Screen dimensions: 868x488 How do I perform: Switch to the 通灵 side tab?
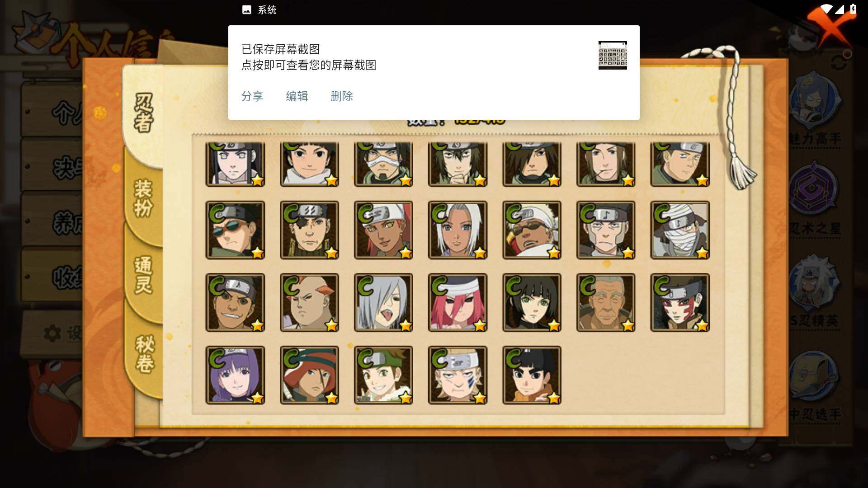(x=144, y=275)
